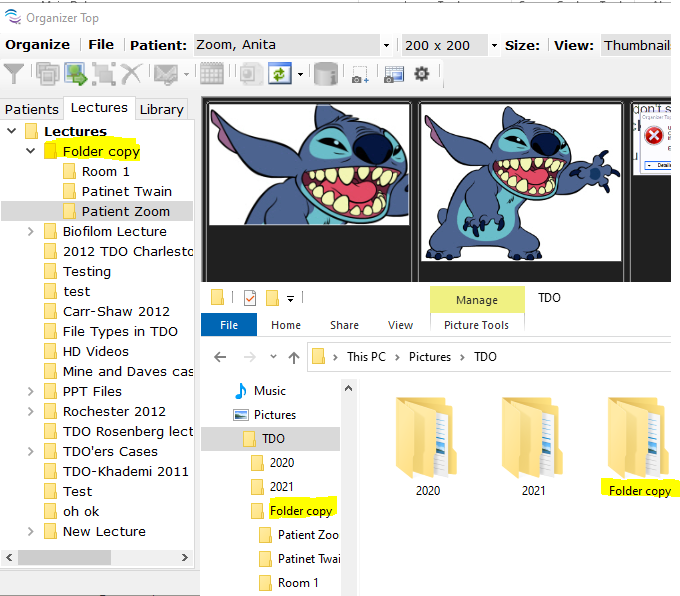Expand the Biofilom Lecture folder

click(x=31, y=232)
